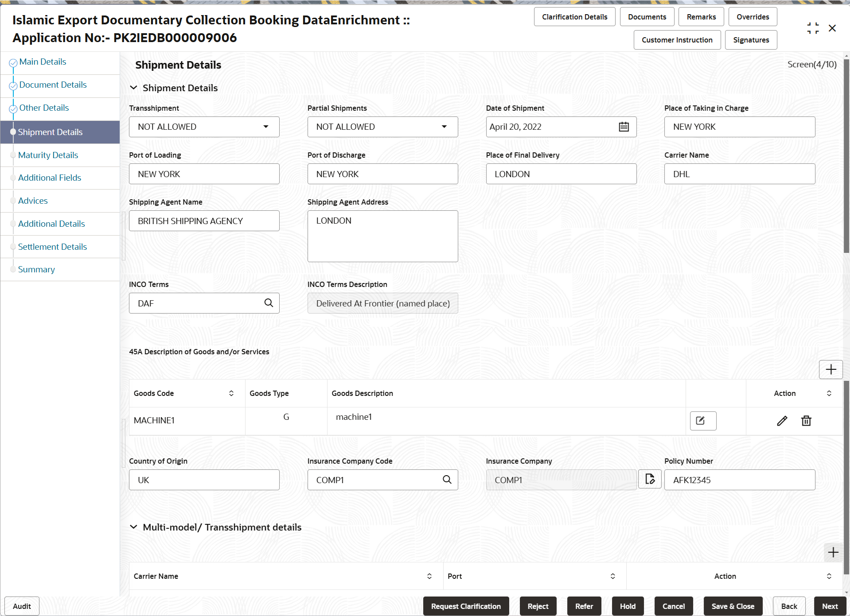Open goods description edit popup icon
This screenshot has height=616, width=850.
[x=703, y=421]
